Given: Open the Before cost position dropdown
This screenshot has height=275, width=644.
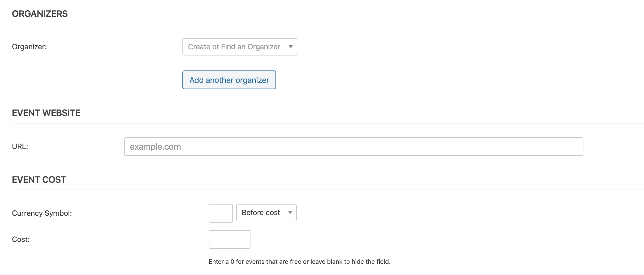Looking at the screenshot, I should coord(266,213).
